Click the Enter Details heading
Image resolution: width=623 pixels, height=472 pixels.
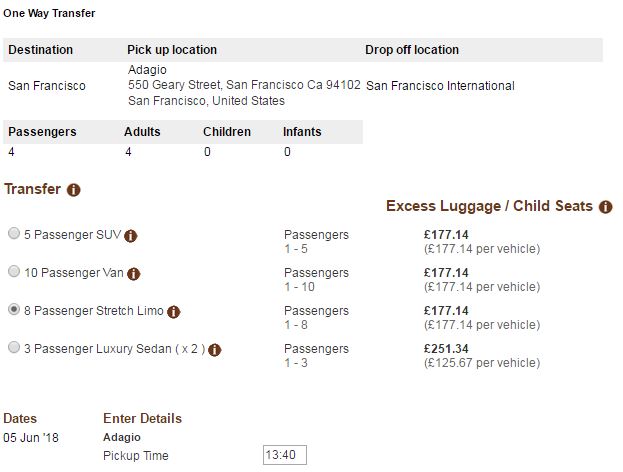142,418
